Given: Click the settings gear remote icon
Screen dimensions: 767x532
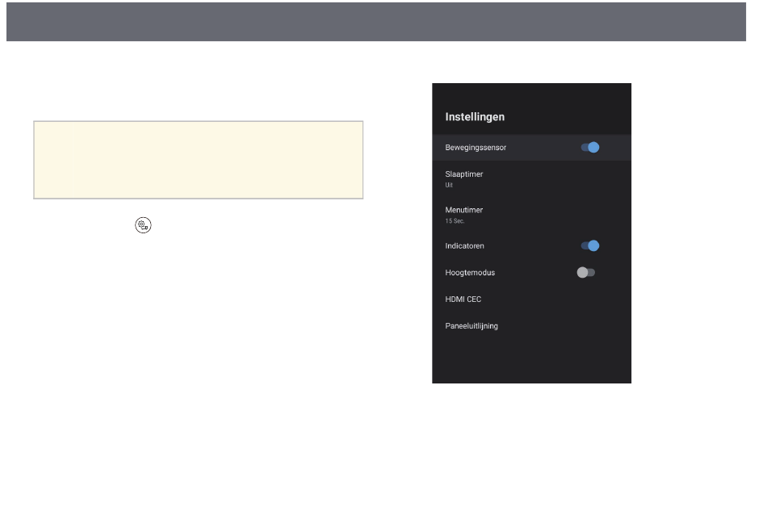Looking at the screenshot, I should coord(144,225).
